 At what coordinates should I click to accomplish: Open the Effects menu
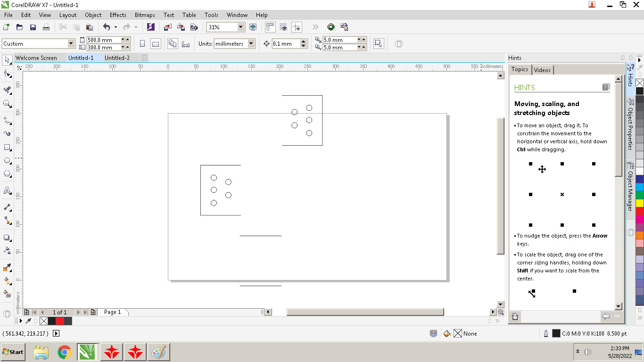(x=118, y=15)
